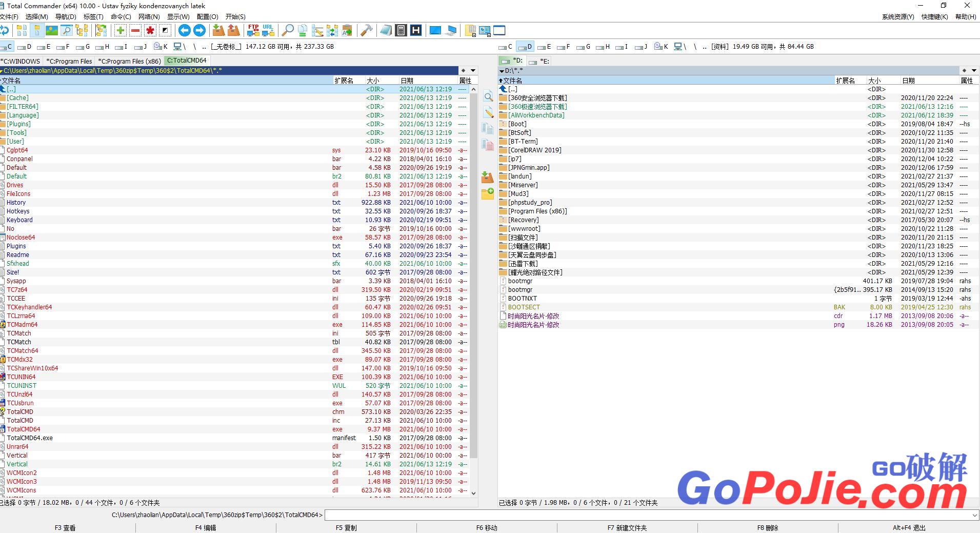Click the pack files toolbar icon
The width and height of the screenshot is (980, 533).
point(218,31)
